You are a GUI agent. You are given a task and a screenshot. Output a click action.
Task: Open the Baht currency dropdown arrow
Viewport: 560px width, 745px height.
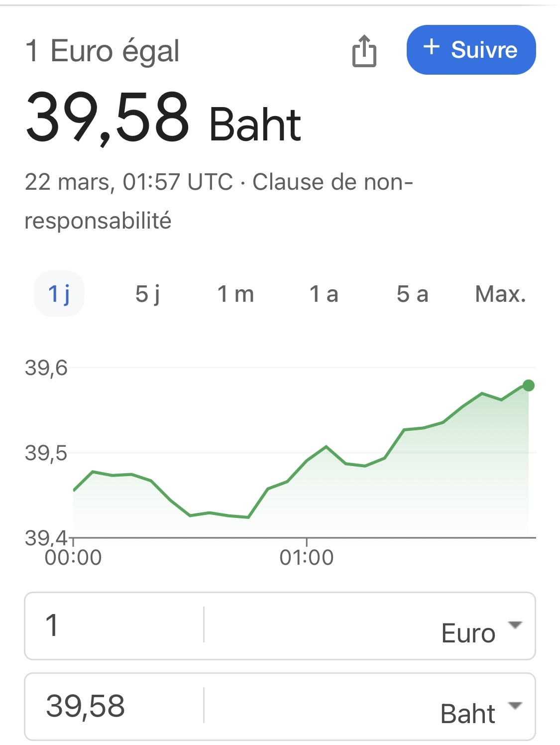[x=515, y=705]
